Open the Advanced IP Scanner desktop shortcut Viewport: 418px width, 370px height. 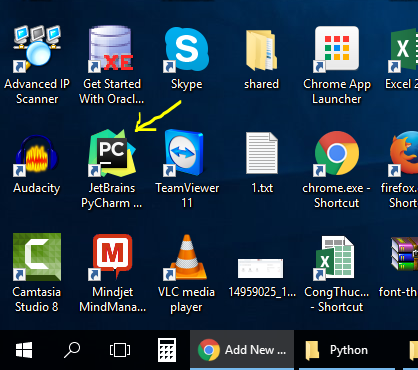pyautogui.click(x=37, y=49)
